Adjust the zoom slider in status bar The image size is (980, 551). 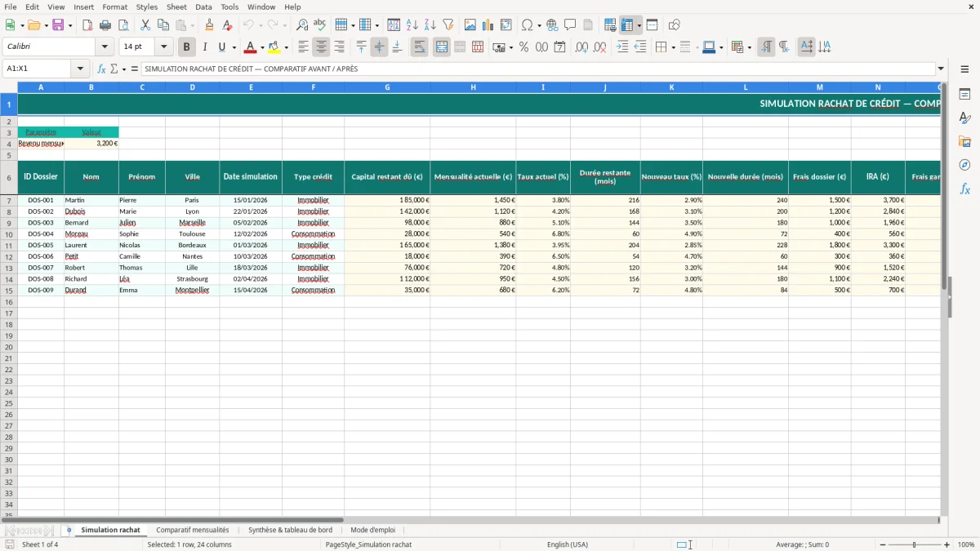pyautogui.click(x=914, y=544)
